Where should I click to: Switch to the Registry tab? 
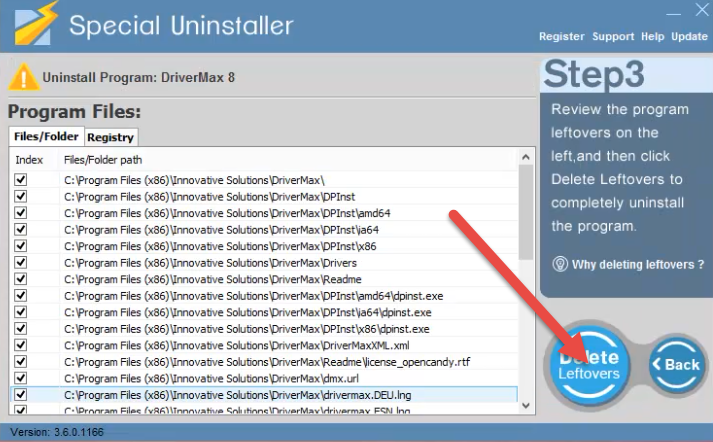point(110,137)
